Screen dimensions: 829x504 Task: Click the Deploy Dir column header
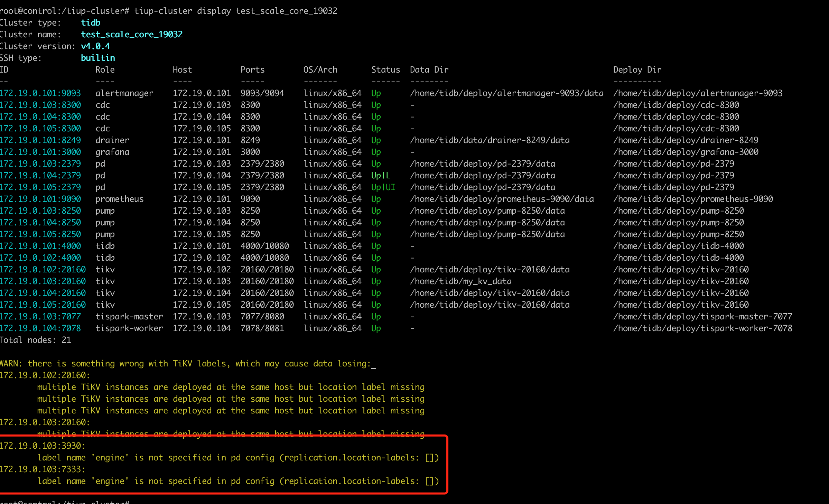(637, 69)
